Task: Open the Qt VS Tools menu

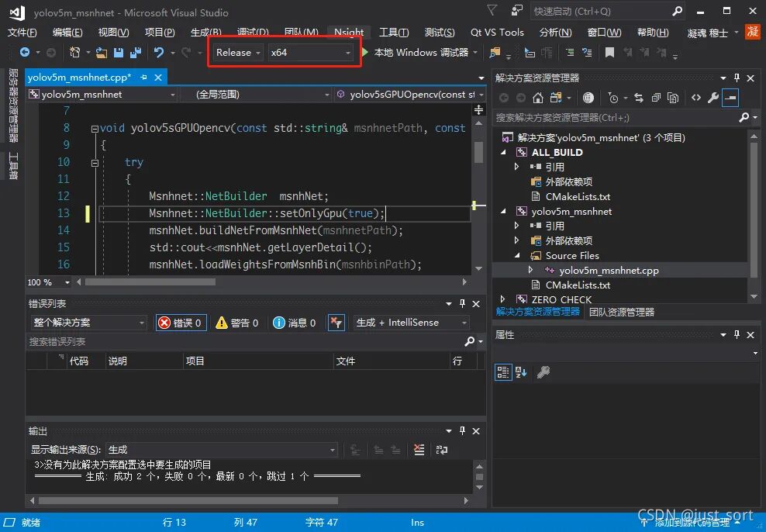Action: click(497, 33)
